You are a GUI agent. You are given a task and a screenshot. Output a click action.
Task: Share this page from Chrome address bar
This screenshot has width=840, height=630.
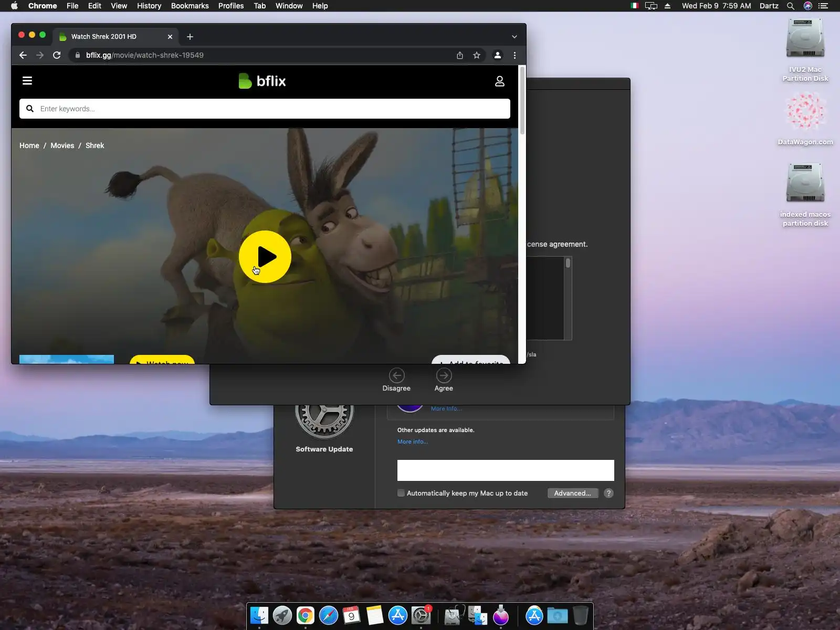(460, 55)
